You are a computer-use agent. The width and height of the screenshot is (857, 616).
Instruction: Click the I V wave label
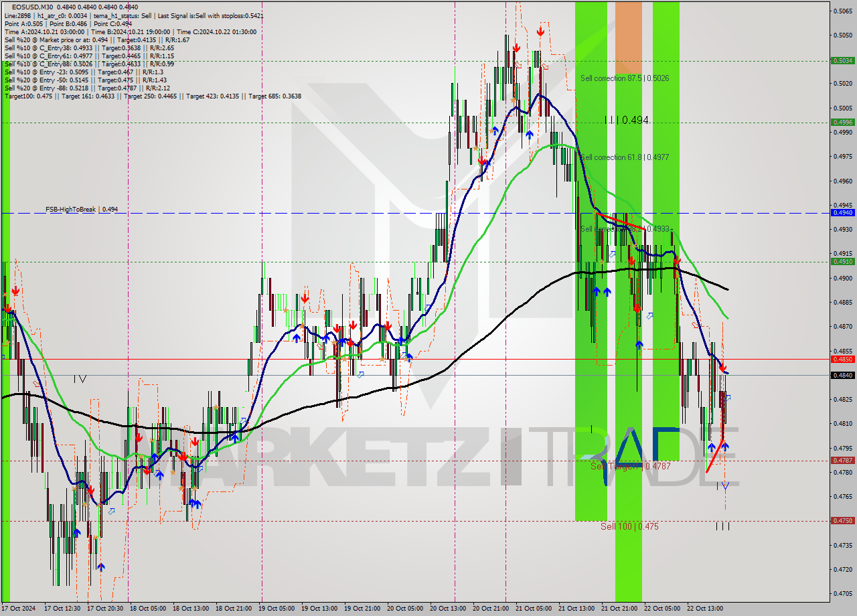[x=80, y=379]
